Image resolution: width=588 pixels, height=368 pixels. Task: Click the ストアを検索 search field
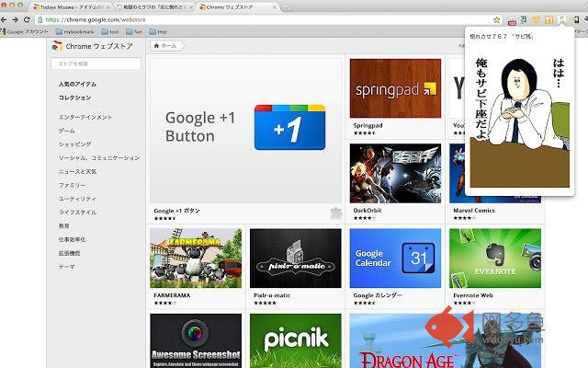(x=96, y=63)
